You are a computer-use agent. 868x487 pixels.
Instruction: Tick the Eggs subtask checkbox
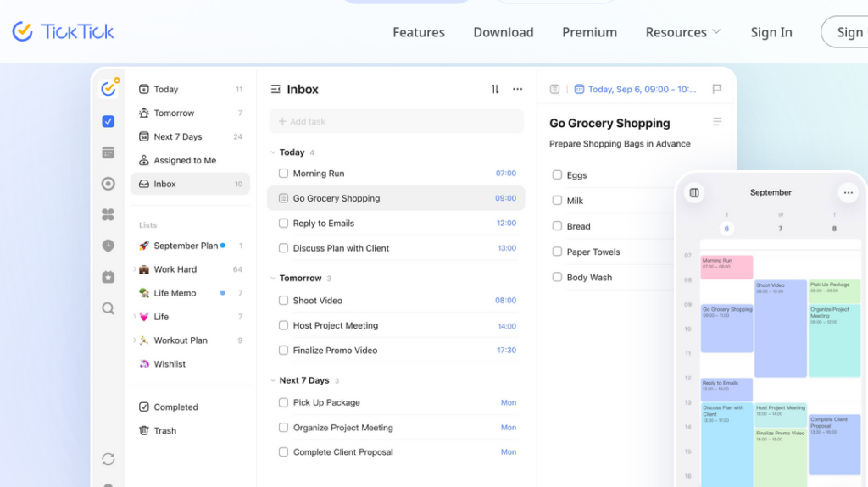[x=557, y=174]
